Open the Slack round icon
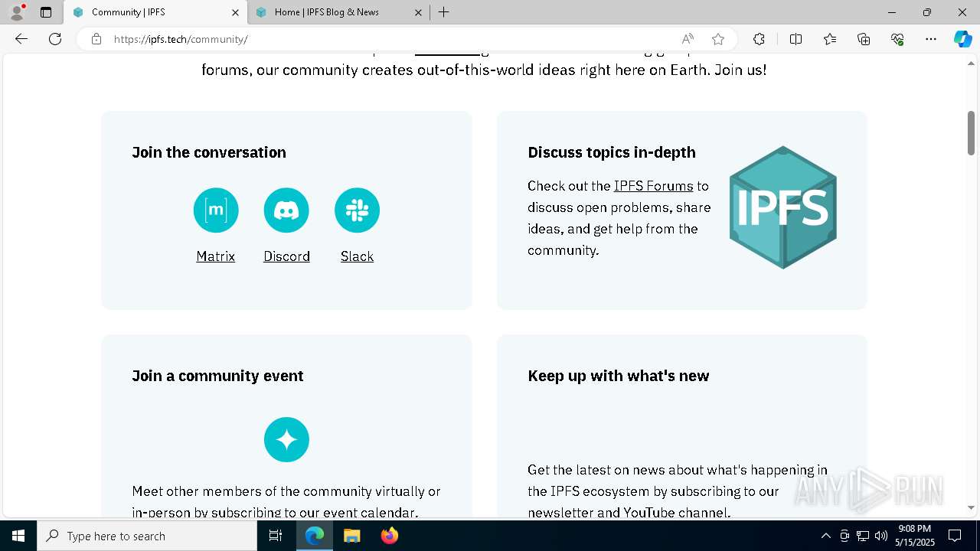 point(357,210)
